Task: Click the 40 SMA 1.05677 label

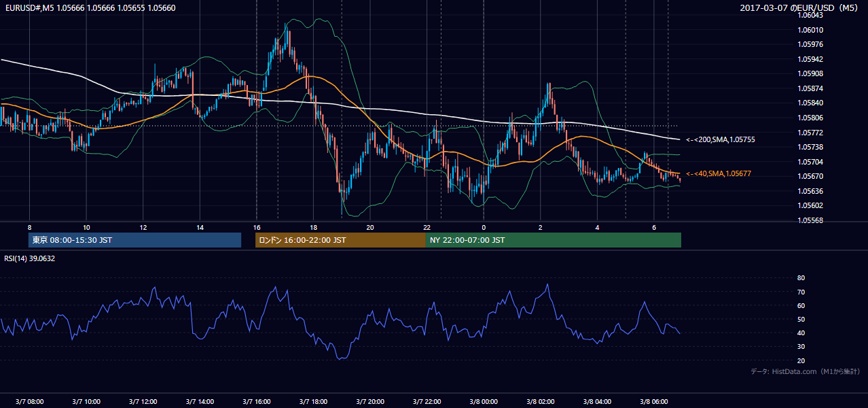Action: click(x=719, y=173)
